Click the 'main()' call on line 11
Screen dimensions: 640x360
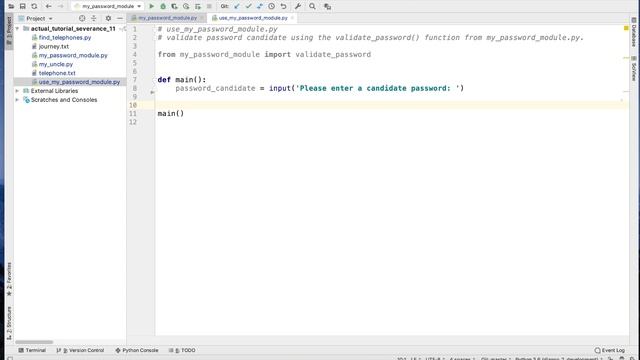(171, 113)
